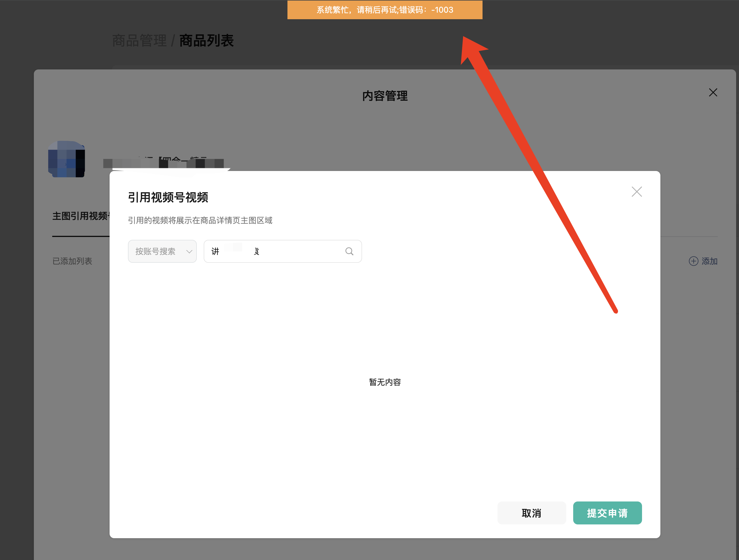The image size is (739, 560).
Task: Submit with the 提交申请 button
Action: 607,513
